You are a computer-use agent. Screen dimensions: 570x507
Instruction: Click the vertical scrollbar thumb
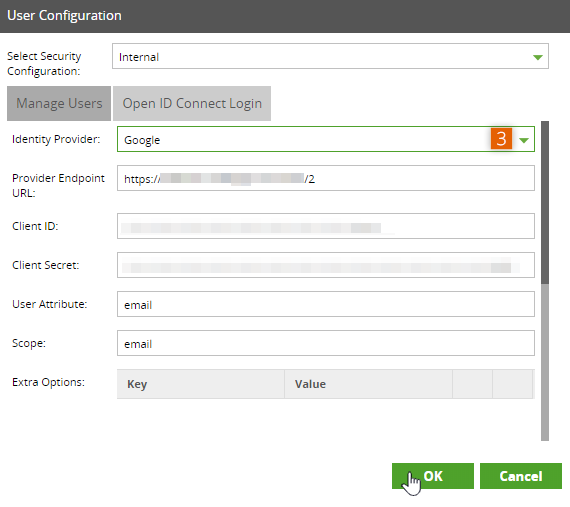[x=545, y=202]
